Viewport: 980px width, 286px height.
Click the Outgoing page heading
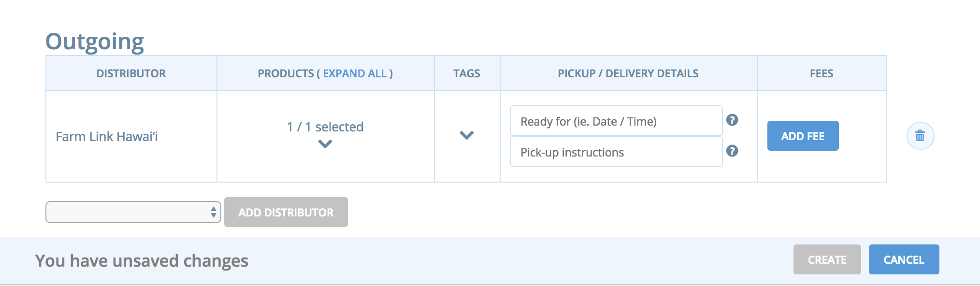95,41
